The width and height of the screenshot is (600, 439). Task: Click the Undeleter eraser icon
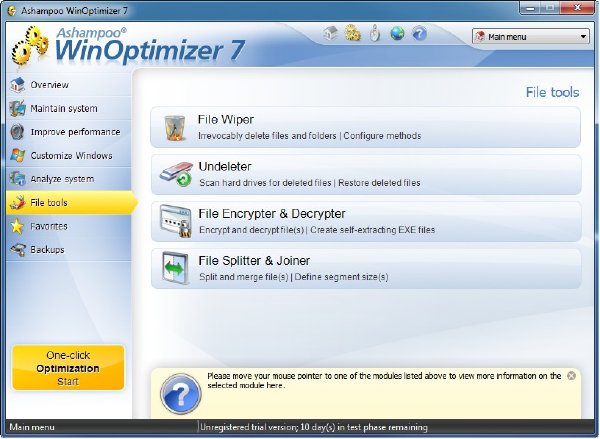click(x=176, y=174)
